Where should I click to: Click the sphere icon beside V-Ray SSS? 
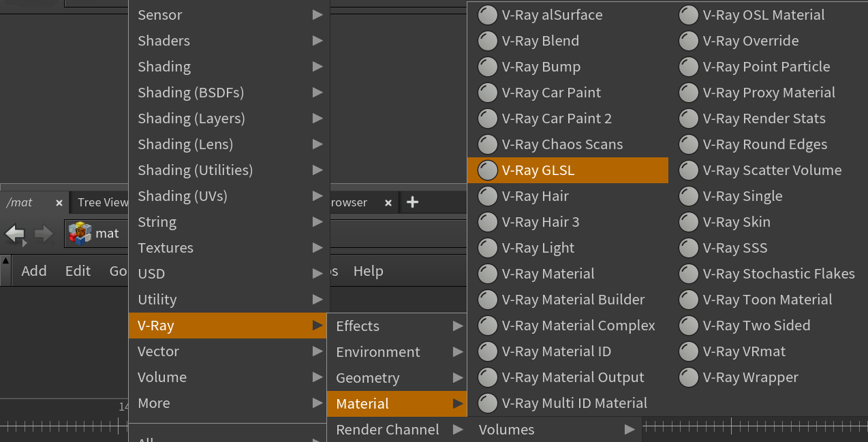pyautogui.click(x=689, y=248)
